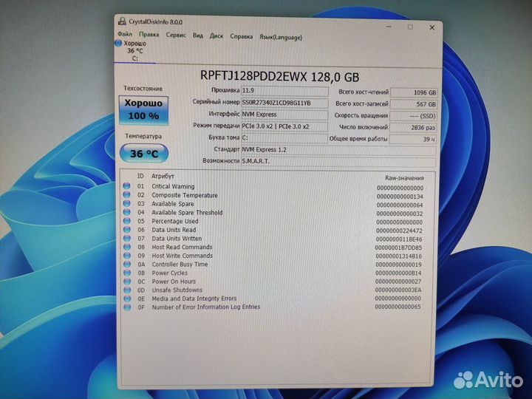
Task: Click the status icon for Critical Warning
Action: [x=126, y=186]
